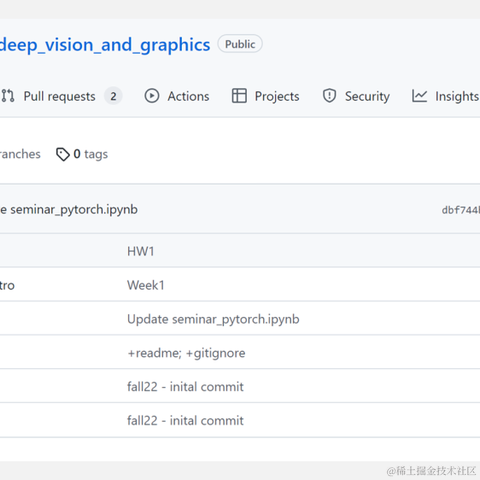
Task: Click the Week1 commit message
Action: tap(146, 285)
